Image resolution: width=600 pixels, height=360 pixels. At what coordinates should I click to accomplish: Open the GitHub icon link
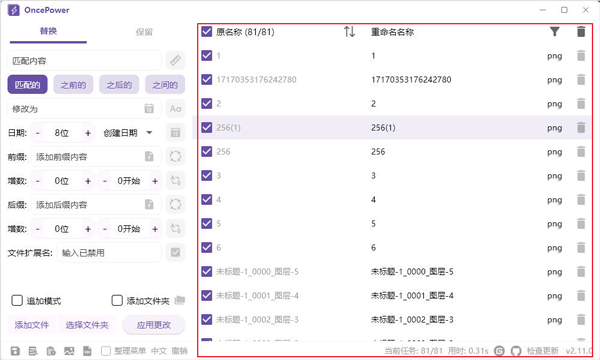click(x=516, y=351)
